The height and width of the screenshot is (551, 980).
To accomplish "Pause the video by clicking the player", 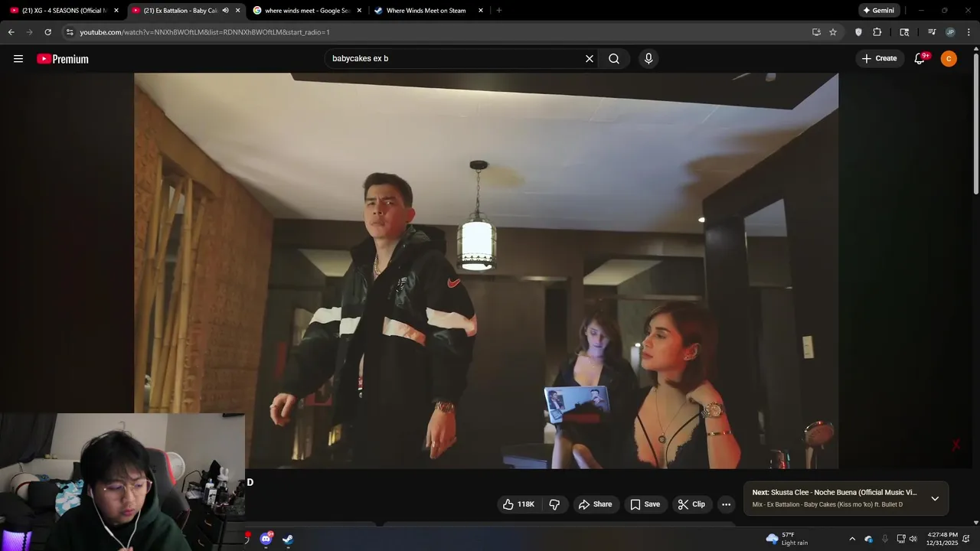I will point(486,270).
